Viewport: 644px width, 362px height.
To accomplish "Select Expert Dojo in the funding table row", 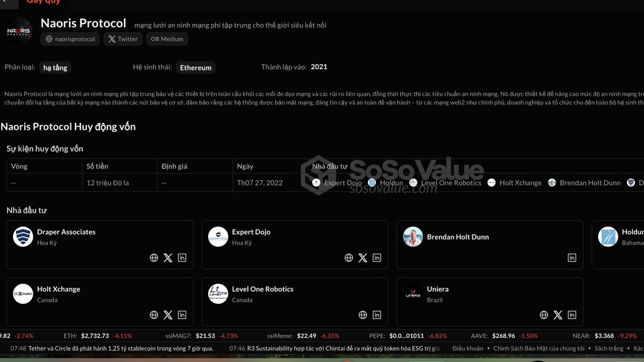I will tap(337, 183).
